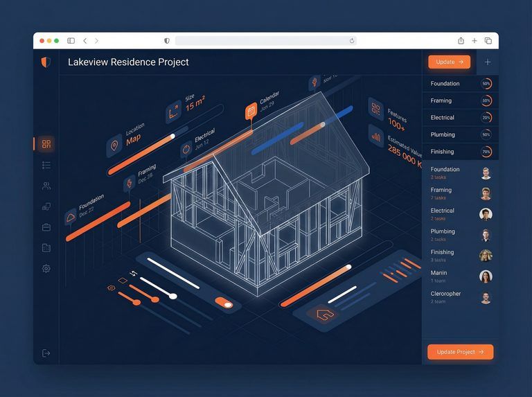The image size is (532, 397).
Task: Toggle the orange switch below the house
Action: tap(224, 303)
